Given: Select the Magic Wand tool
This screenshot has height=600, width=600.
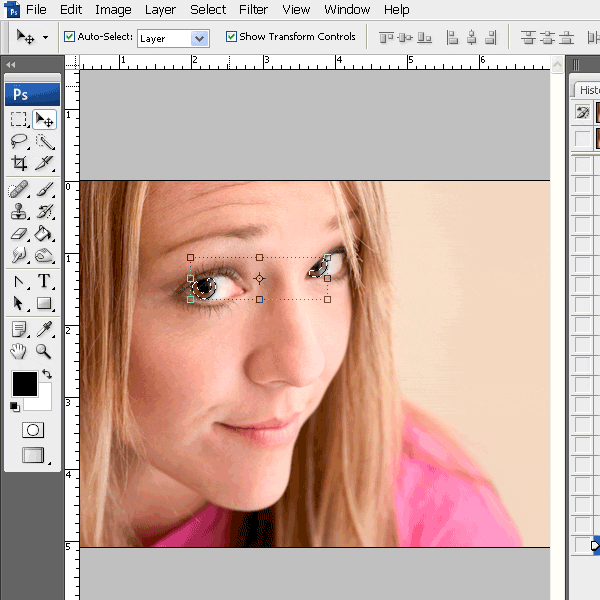Looking at the screenshot, I should click(44, 142).
